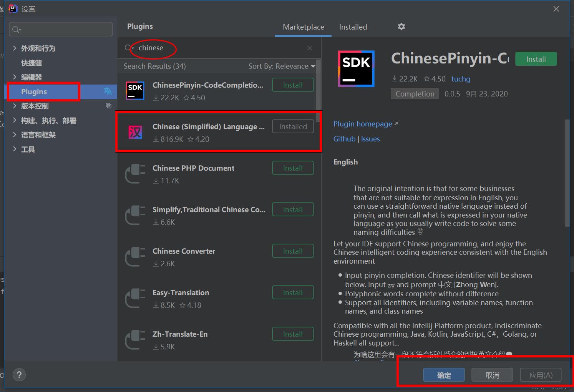
Task: Expand the 外观和行为 tree node
Action: [15, 48]
